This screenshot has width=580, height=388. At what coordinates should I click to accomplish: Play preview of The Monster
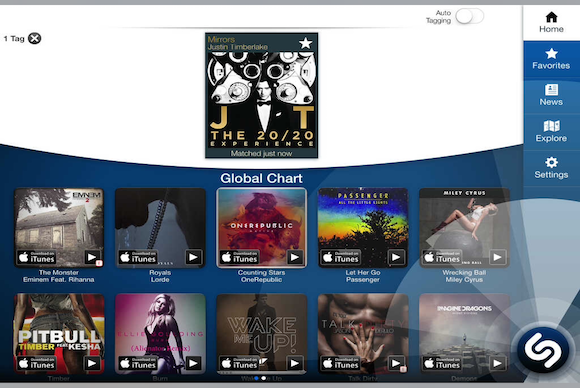[92, 257]
